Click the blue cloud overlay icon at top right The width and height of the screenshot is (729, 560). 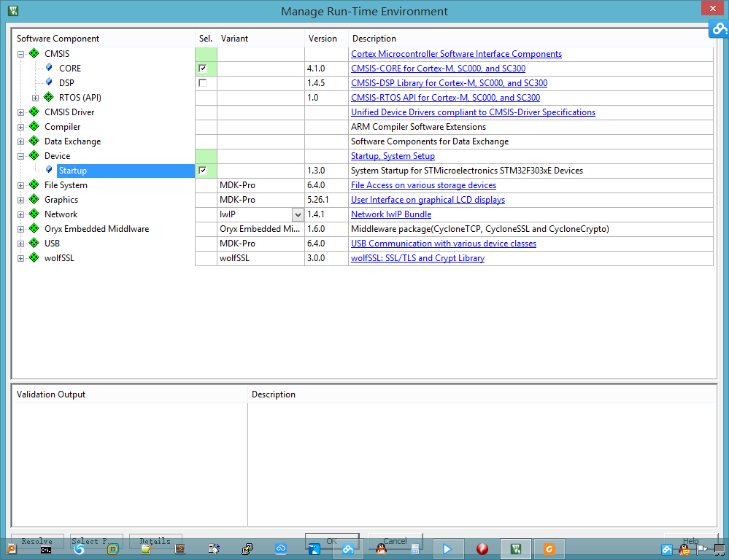click(x=719, y=29)
